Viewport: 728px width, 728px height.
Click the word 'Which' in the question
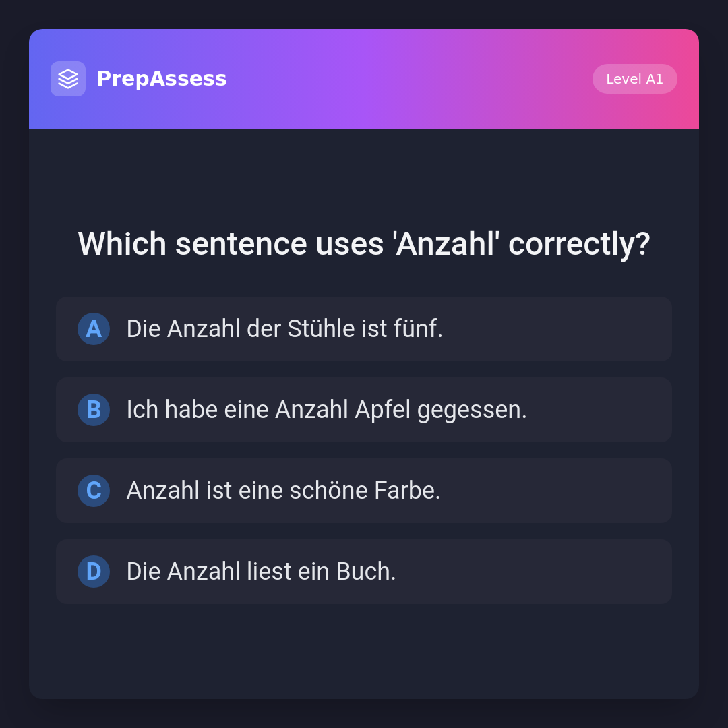point(122,243)
